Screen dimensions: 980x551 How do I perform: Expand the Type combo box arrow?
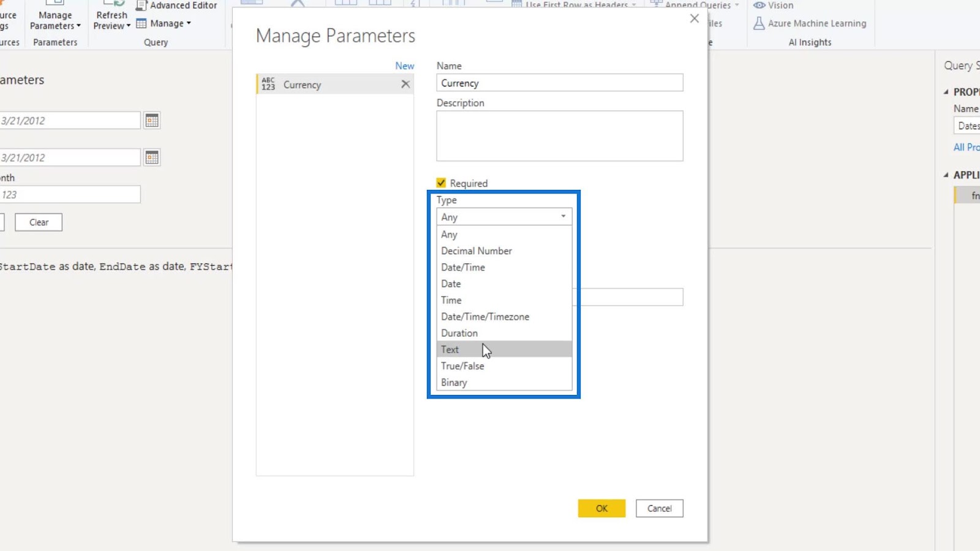[x=563, y=217]
